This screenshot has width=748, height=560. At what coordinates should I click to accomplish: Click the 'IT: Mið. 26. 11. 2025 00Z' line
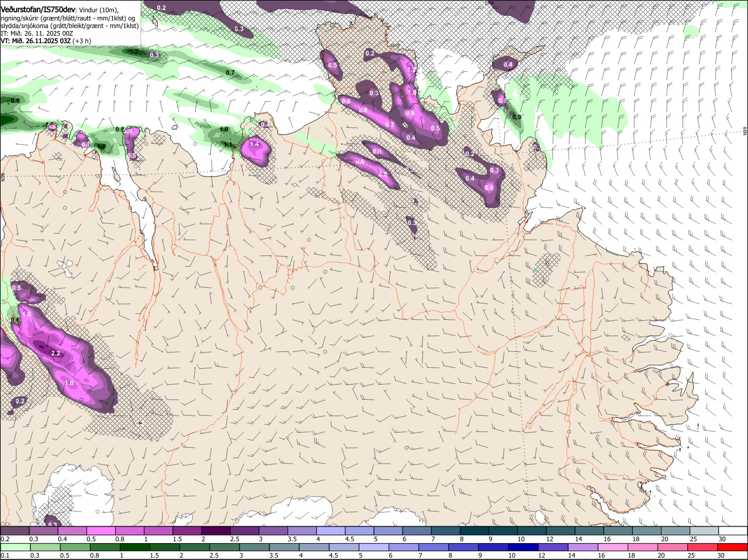36,33
